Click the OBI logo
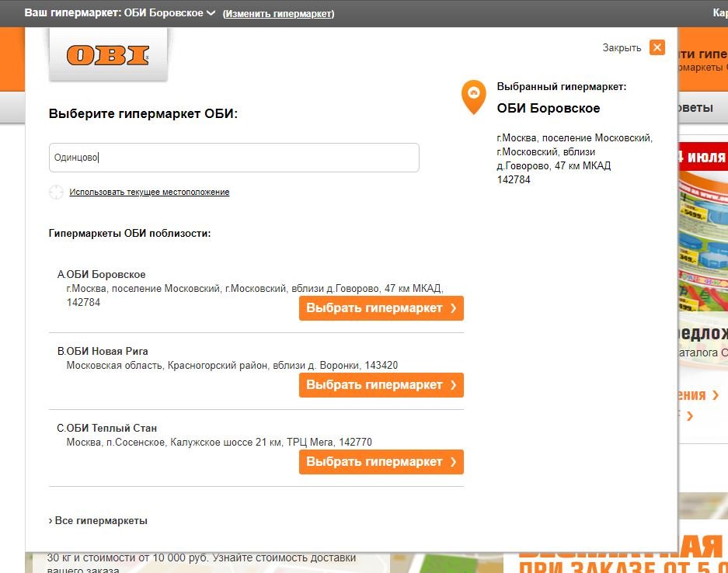The height and width of the screenshot is (573, 728). (108, 55)
